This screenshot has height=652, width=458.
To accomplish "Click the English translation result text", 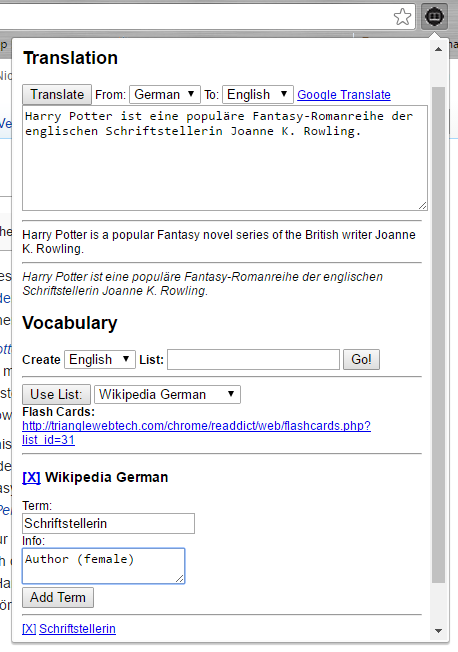I will (219, 242).
